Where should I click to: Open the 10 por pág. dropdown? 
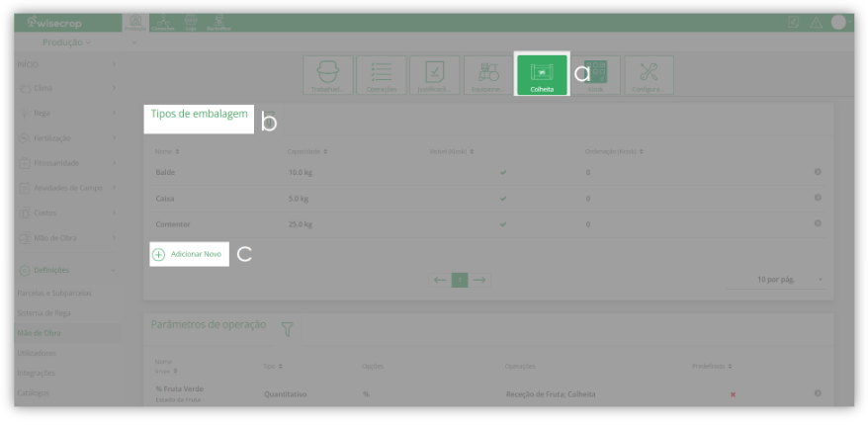point(776,280)
